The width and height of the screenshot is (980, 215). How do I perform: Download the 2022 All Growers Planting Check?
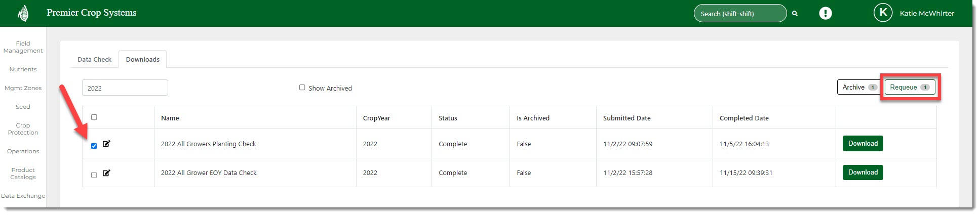tap(863, 144)
